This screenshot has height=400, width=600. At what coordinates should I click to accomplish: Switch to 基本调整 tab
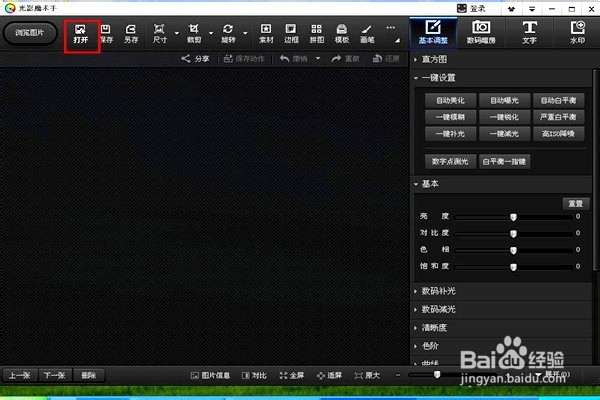pyautogui.click(x=433, y=33)
